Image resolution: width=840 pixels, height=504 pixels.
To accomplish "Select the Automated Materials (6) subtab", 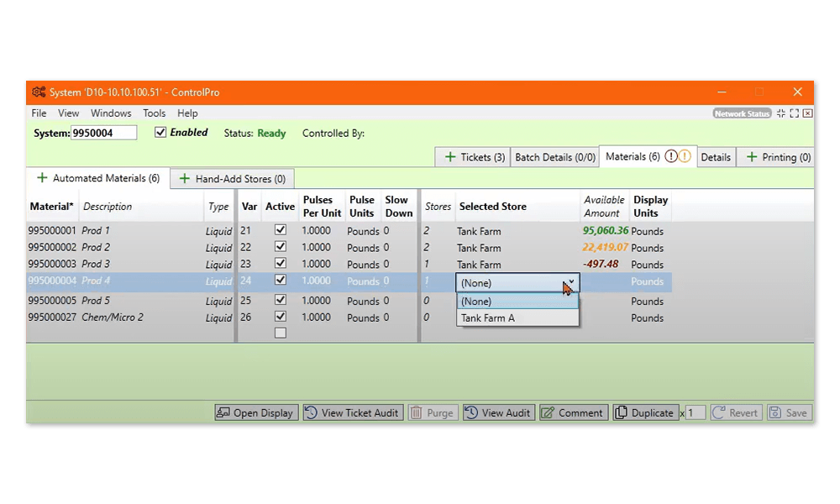I will (98, 178).
